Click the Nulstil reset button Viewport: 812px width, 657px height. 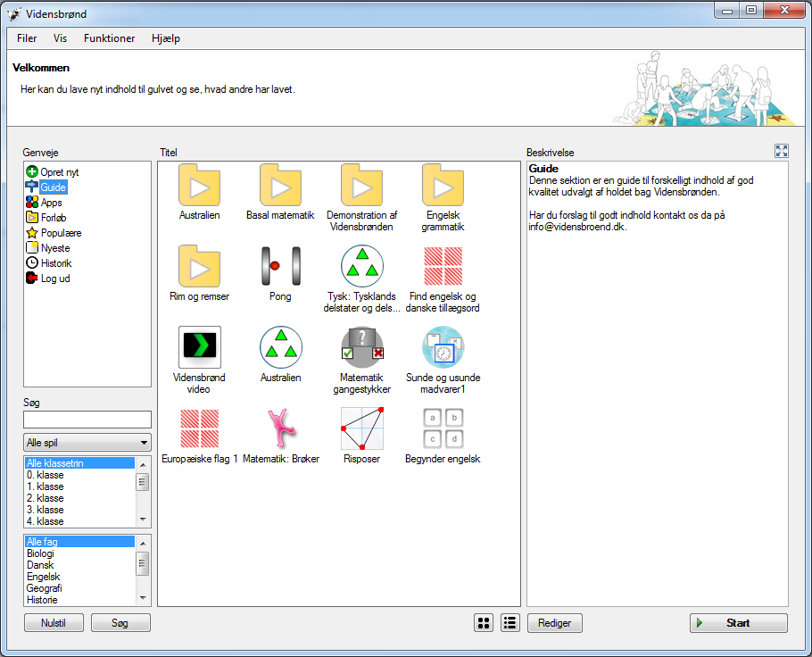coord(54,623)
